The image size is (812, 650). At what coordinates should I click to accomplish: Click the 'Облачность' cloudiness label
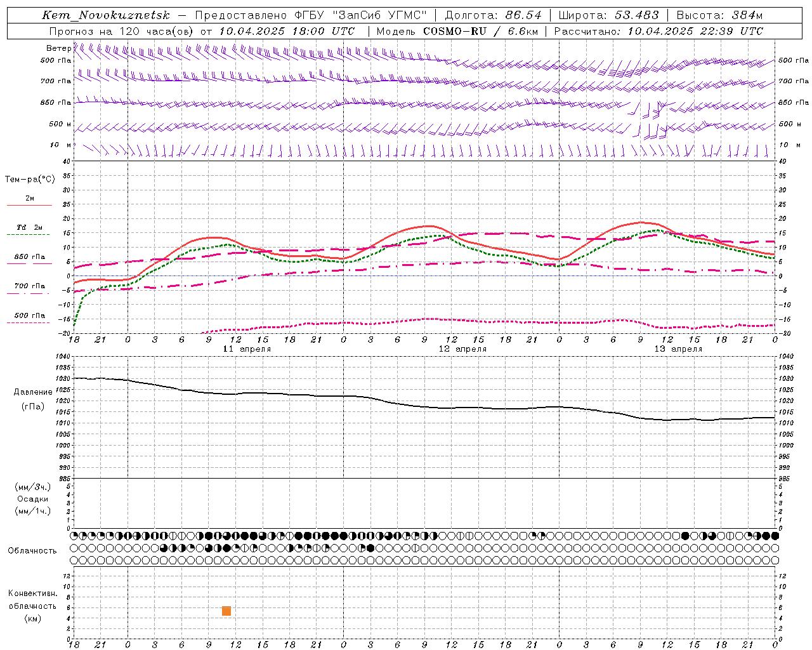[32, 551]
